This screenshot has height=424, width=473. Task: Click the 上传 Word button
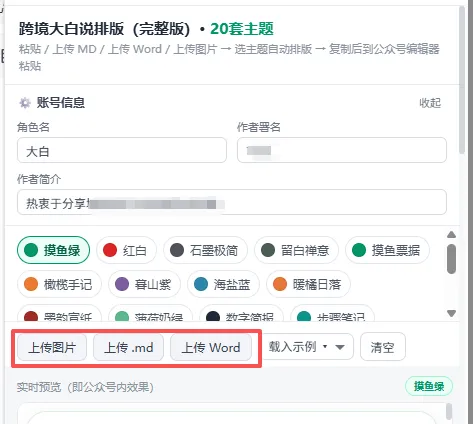click(x=211, y=348)
